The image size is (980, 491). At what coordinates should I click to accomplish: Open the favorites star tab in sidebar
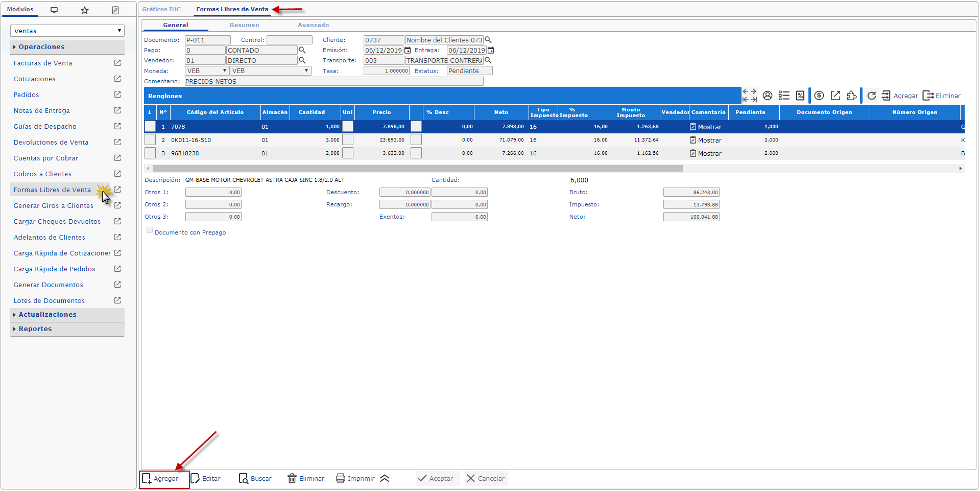coord(85,10)
